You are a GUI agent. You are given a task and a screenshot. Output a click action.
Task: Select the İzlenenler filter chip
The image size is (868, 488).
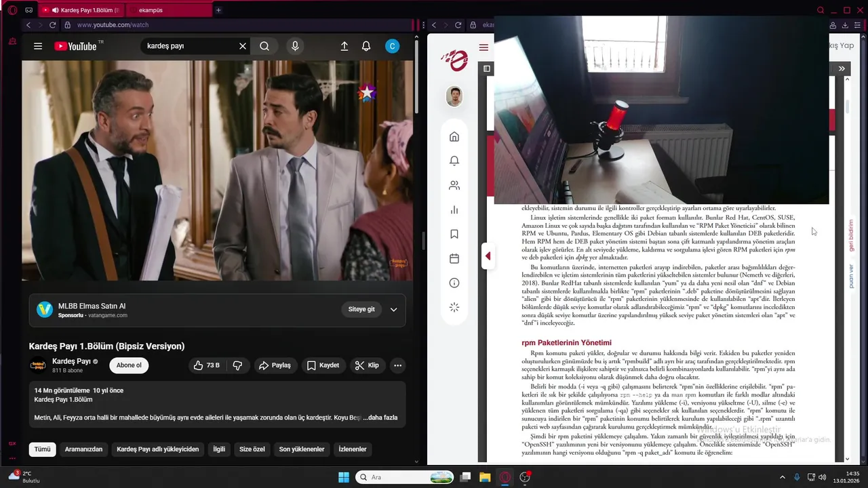tap(353, 449)
